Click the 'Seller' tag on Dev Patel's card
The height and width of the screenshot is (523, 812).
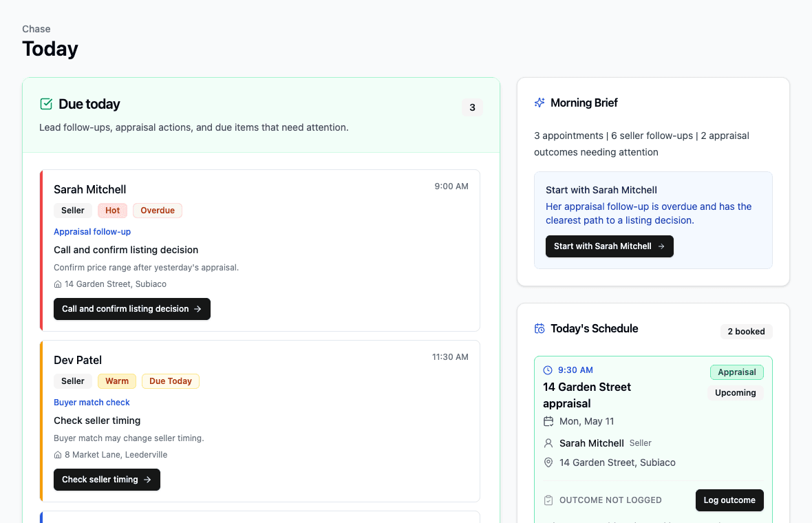tap(72, 381)
